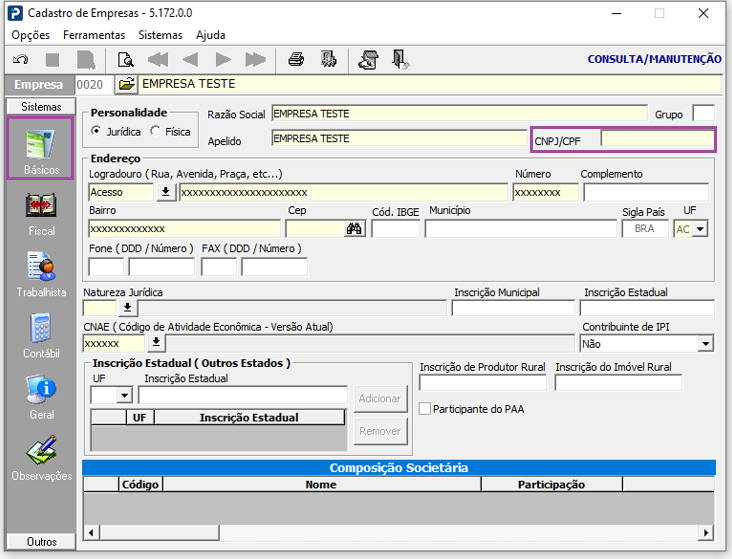Click the Adicionar button
This screenshot has width=732, height=559.
[380, 398]
